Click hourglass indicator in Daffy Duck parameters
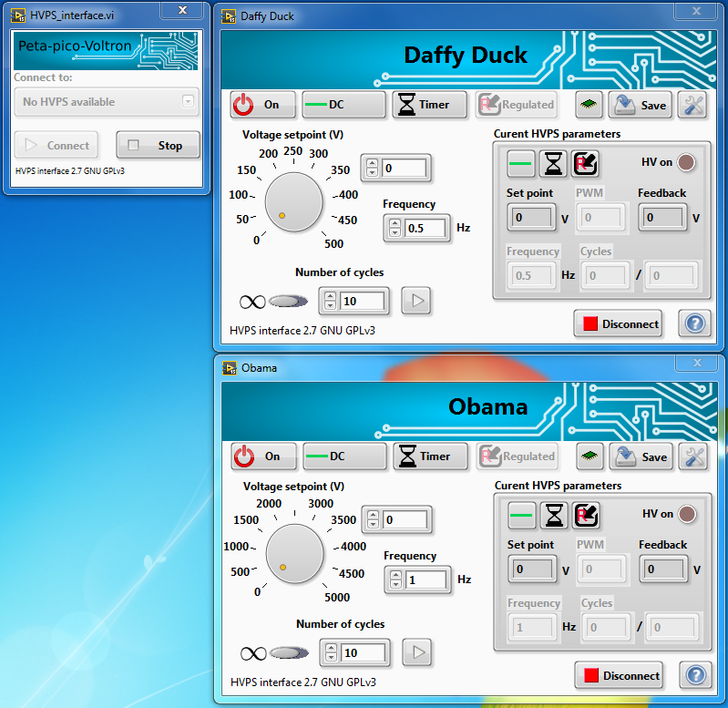The image size is (728, 708). click(553, 163)
